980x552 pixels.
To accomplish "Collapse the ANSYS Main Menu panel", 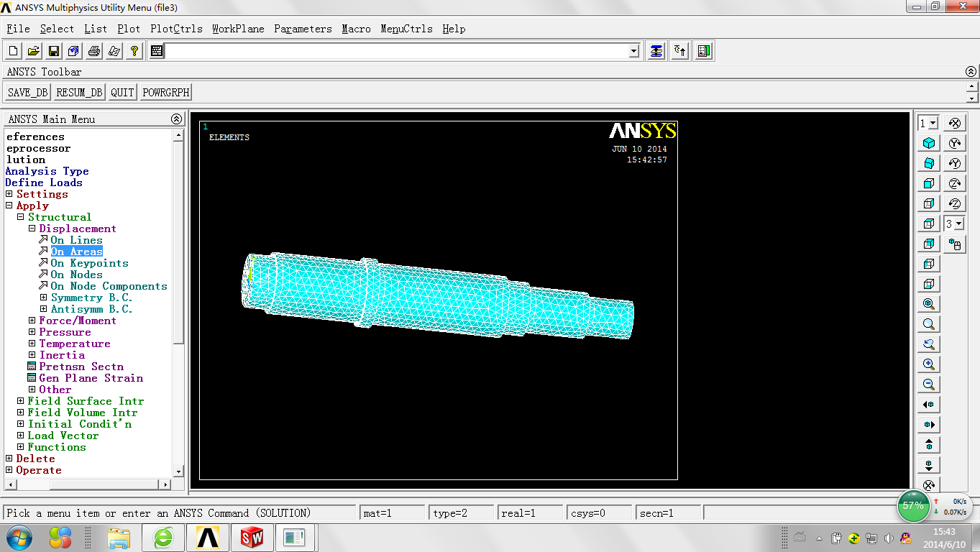I will point(176,119).
